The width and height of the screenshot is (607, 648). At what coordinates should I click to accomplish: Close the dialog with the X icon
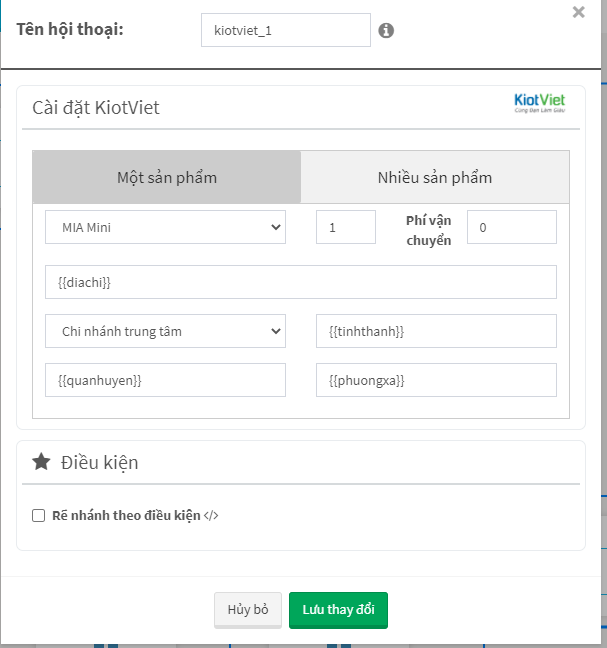578,12
